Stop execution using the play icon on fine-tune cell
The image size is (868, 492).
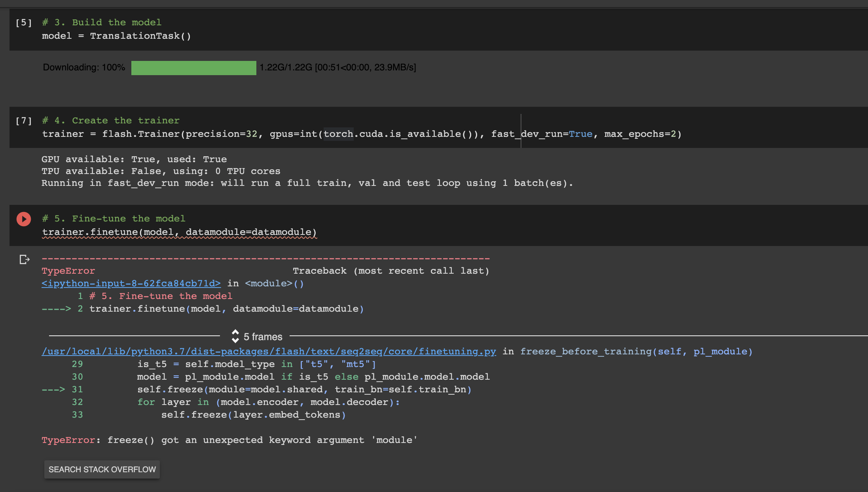click(24, 218)
